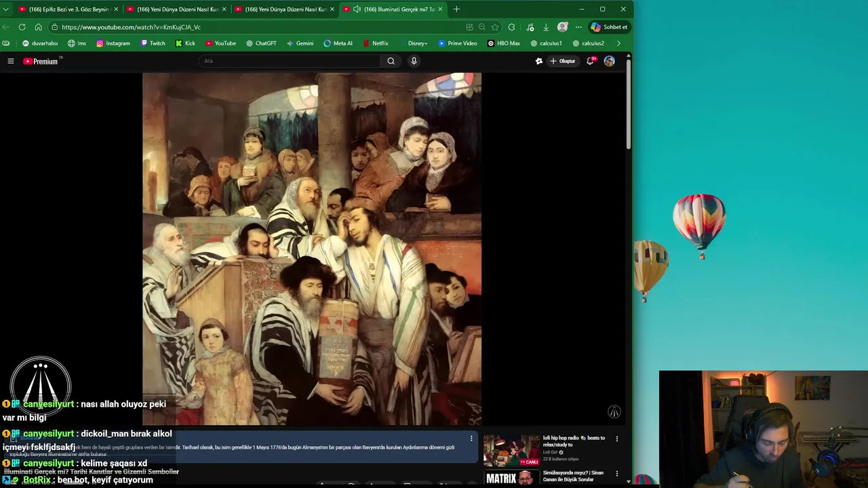
Task: Open the media control music icon
Action: tap(530, 27)
